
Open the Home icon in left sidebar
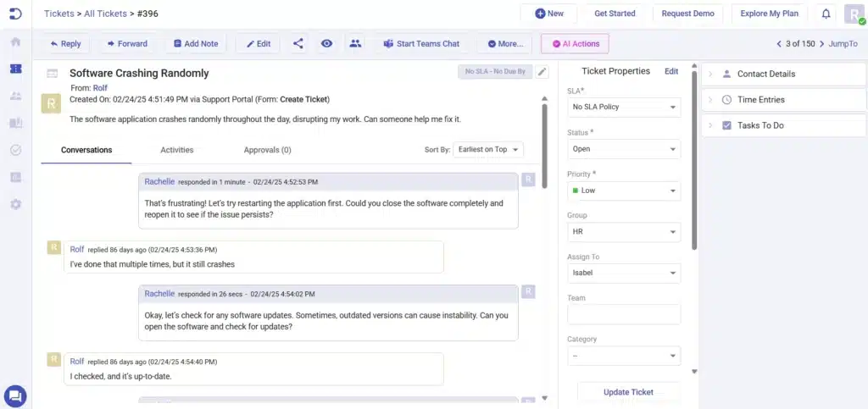15,42
